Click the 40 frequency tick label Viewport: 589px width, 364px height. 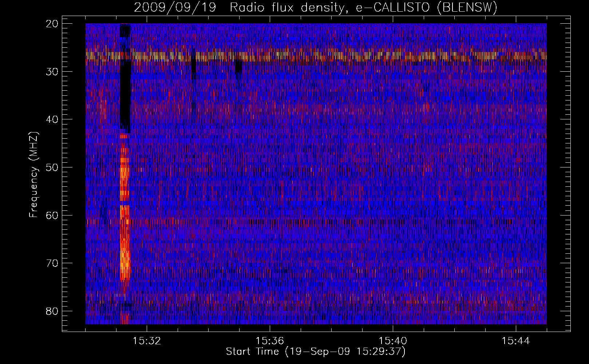(52, 119)
